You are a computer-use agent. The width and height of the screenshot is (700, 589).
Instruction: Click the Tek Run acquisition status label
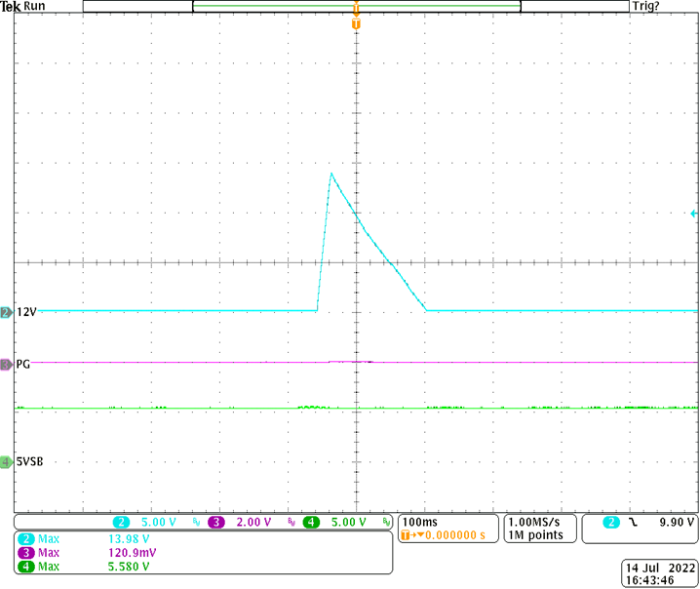22,7
